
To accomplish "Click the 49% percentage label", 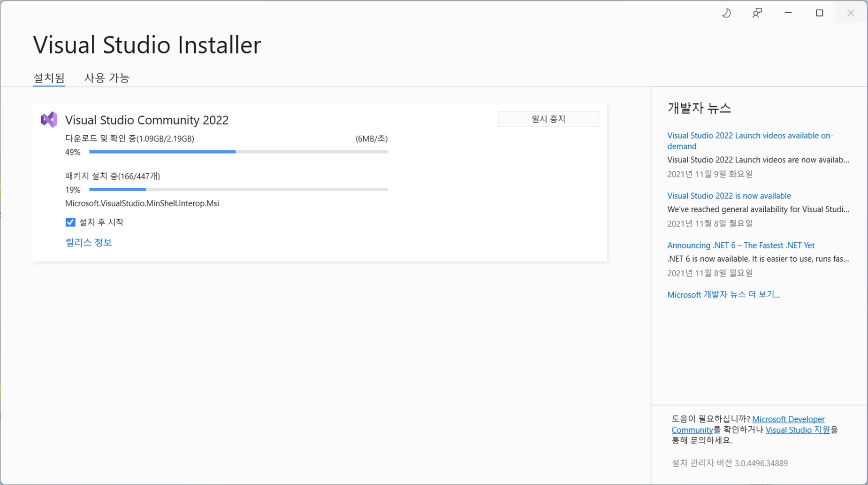I will (73, 152).
